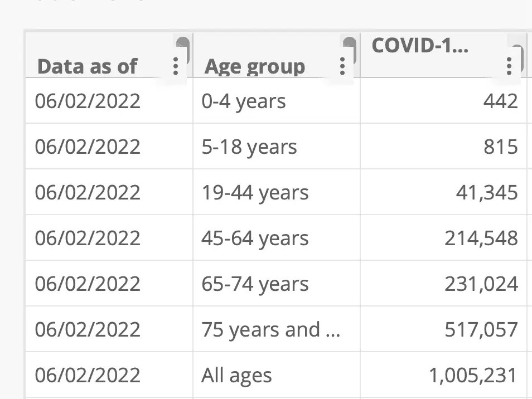Click the 517,057 value cell

(481, 330)
